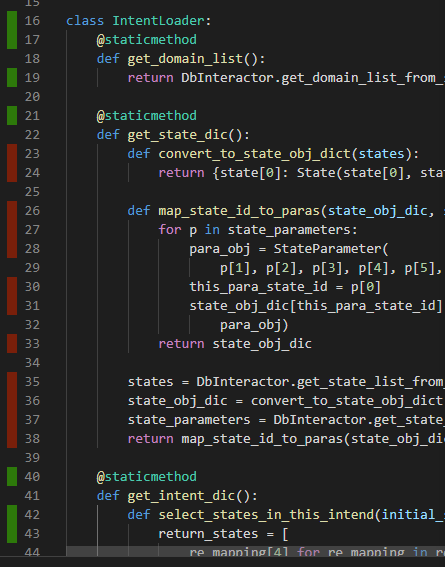Viewport: 445px width, 567px height.
Task: Click this_para_state_id on line 30
Action: coord(258,286)
